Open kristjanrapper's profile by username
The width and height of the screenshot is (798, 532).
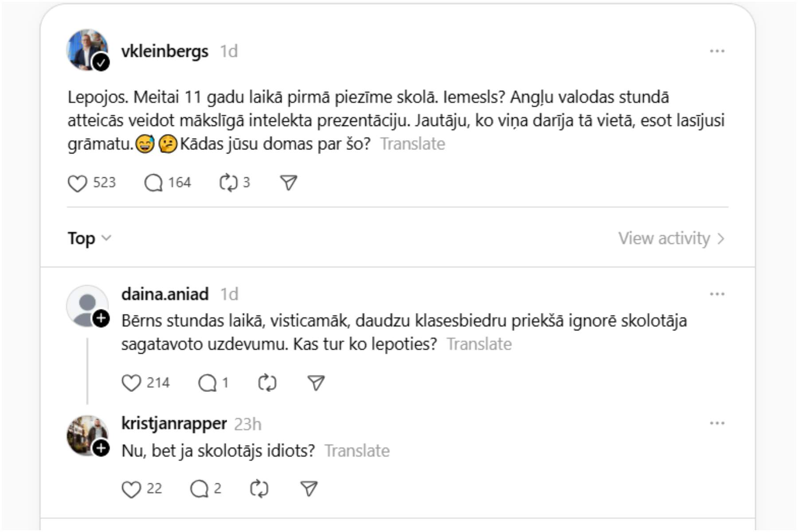174,424
